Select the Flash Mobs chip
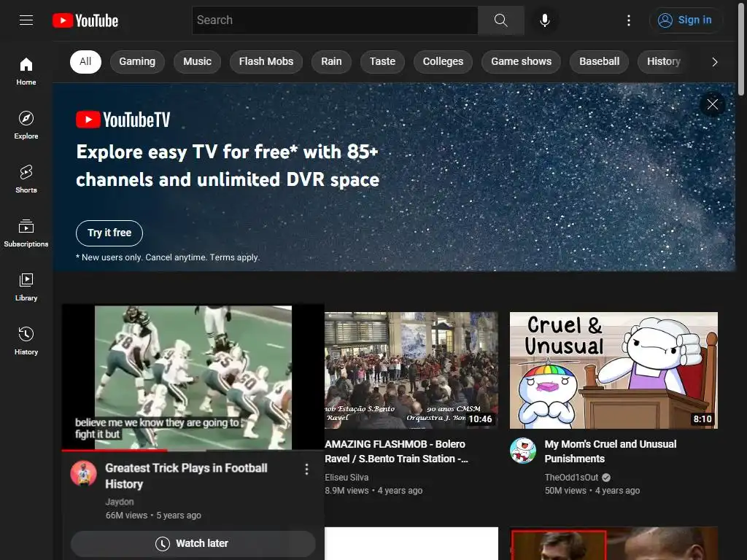 (x=266, y=61)
